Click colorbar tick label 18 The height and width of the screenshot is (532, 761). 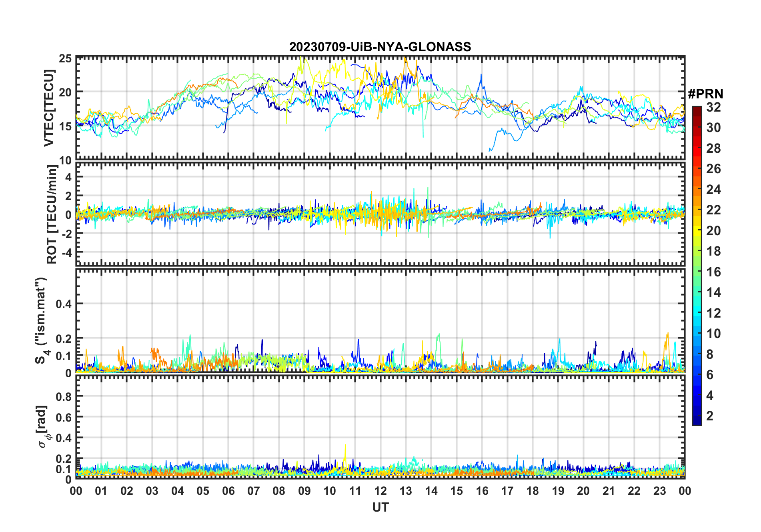(713, 251)
